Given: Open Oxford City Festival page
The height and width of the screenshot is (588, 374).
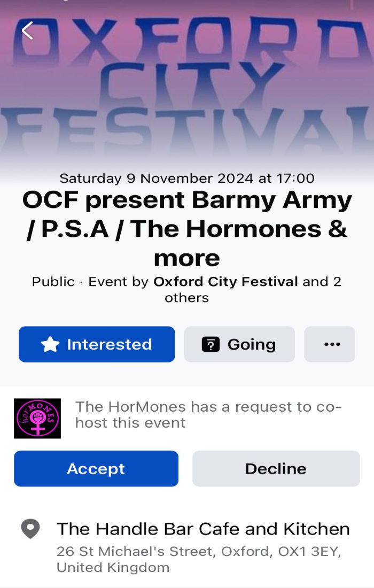Looking at the screenshot, I should [x=225, y=281].
